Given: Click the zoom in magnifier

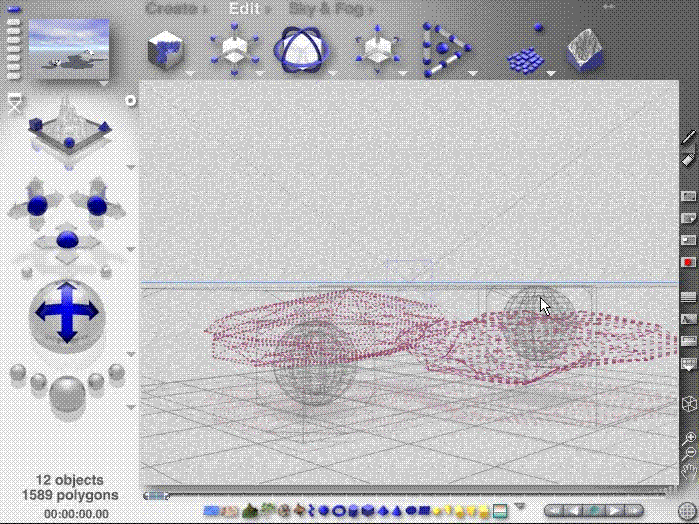Looking at the screenshot, I should click(688, 438).
